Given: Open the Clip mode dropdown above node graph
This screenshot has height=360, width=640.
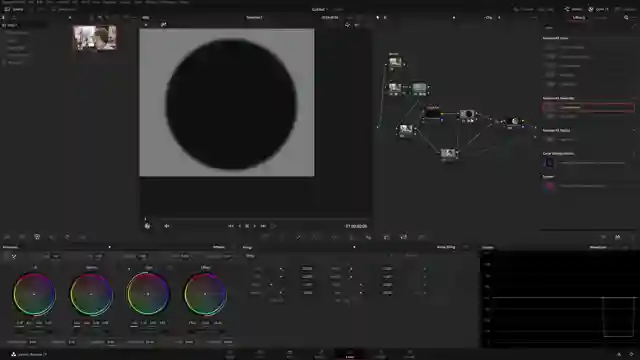Looking at the screenshot, I should [489, 18].
